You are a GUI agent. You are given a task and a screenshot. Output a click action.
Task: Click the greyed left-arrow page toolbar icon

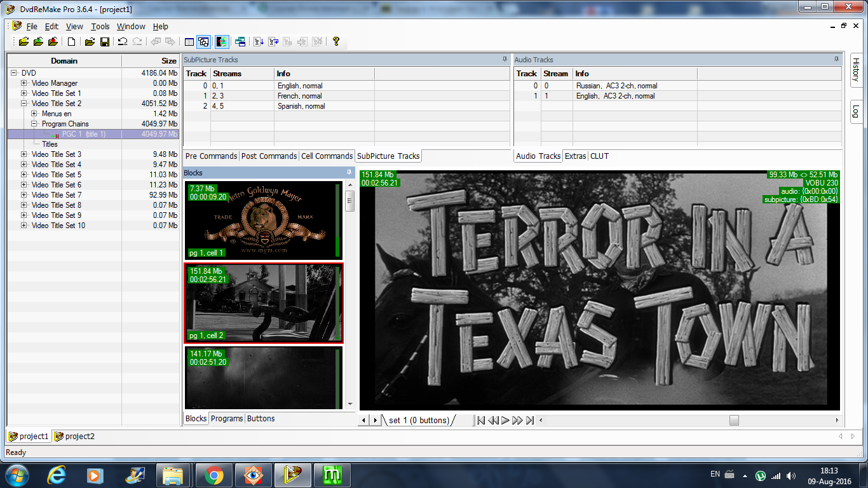click(302, 42)
